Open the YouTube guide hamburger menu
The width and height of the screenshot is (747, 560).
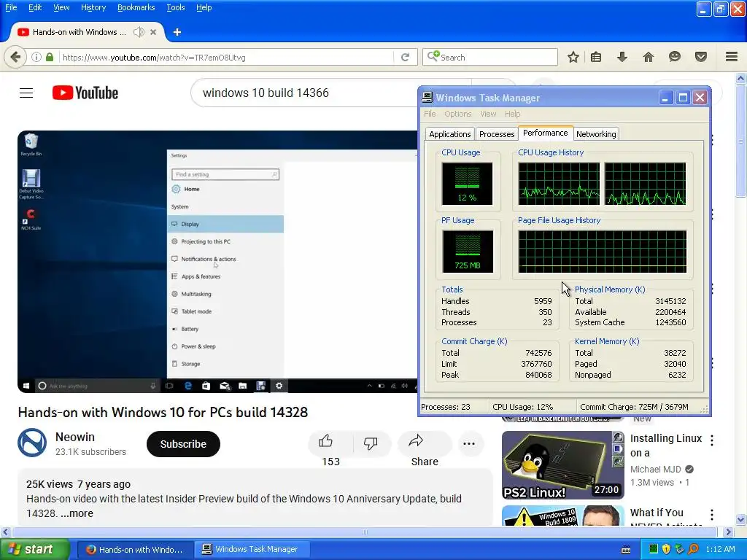click(26, 93)
